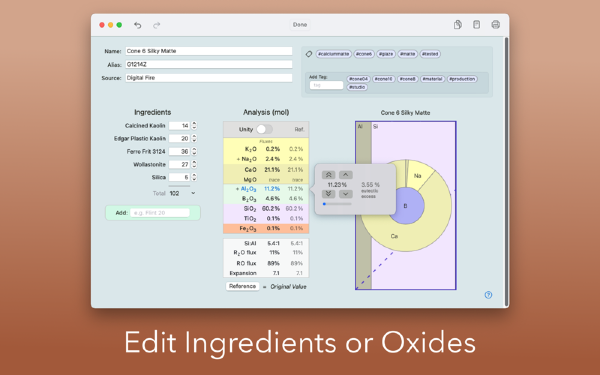Click the double down-arrow large decrease button
The width and height of the screenshot is (600, 375).
coord(328,194)
